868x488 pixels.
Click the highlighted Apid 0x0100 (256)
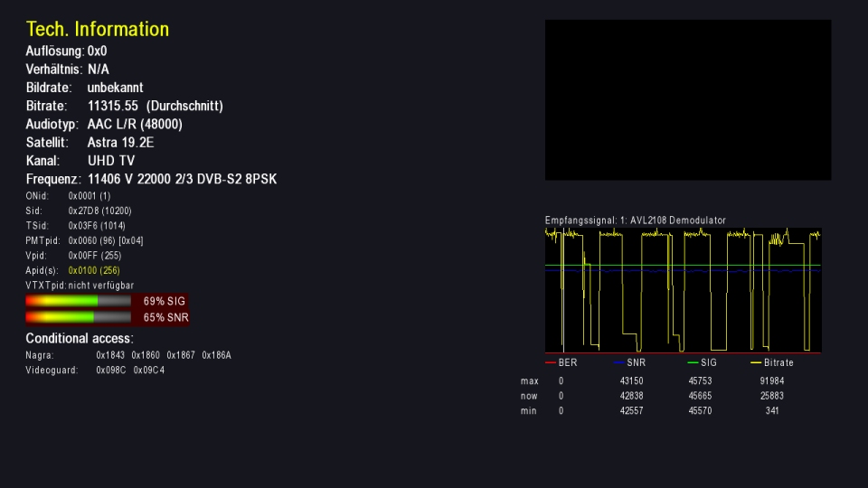[x=93, y=270]
